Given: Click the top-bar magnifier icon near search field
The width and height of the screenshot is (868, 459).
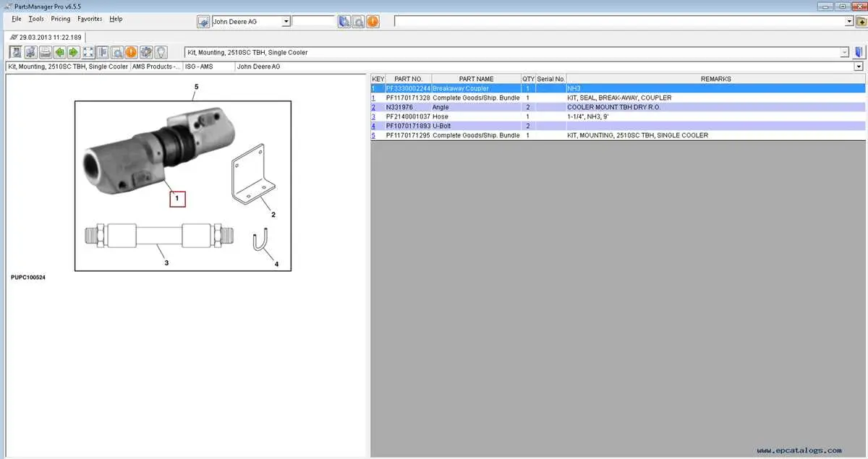Looking at the screenshot, I should click(358, 22).
